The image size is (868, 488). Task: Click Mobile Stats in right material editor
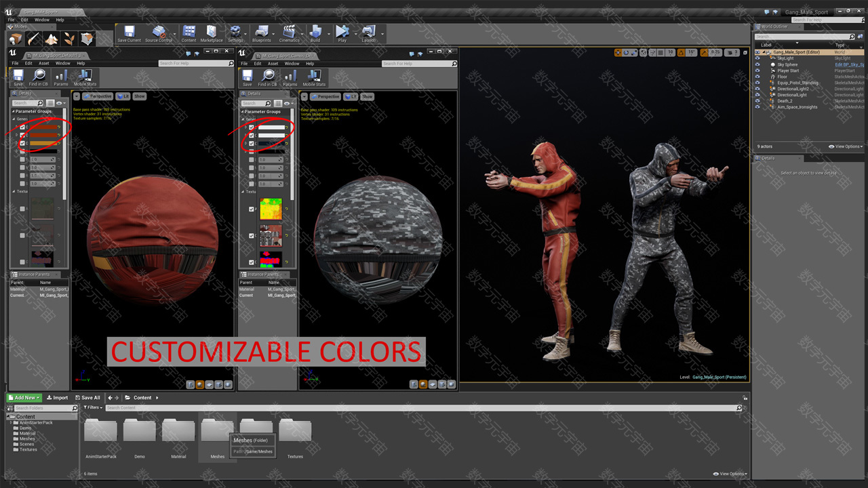(x=314, y=77)
